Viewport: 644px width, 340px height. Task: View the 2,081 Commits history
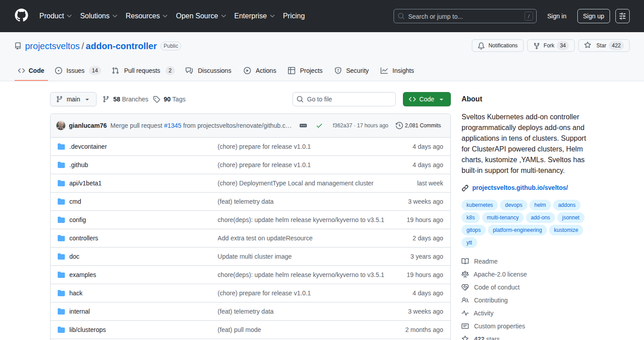pyautogui.click(x=419, y=126)
